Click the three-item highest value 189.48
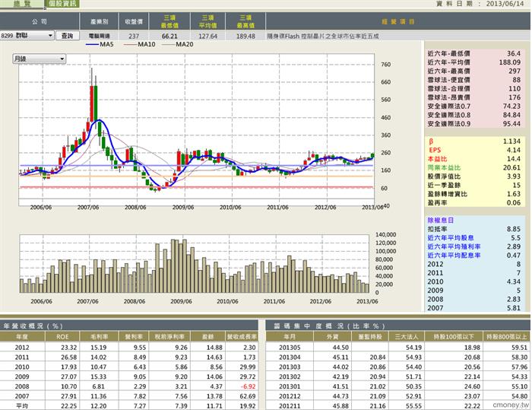The width and height of the screenshot is (532, 410). tap(245, 36)
